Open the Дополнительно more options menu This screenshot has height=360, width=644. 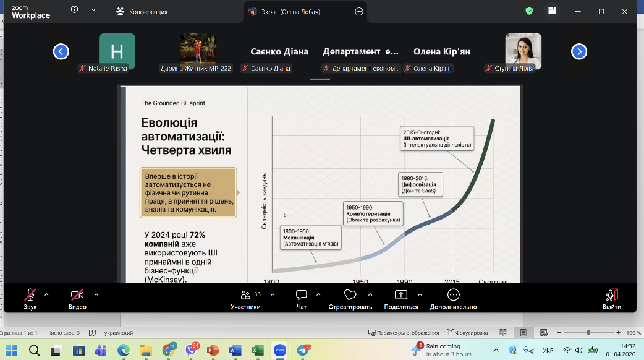[x=454, y=296]
